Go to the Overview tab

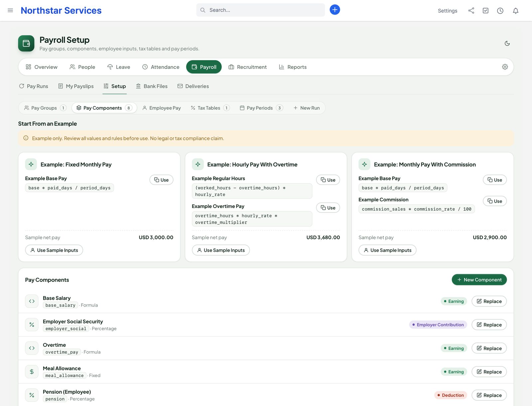coord(42,67)
